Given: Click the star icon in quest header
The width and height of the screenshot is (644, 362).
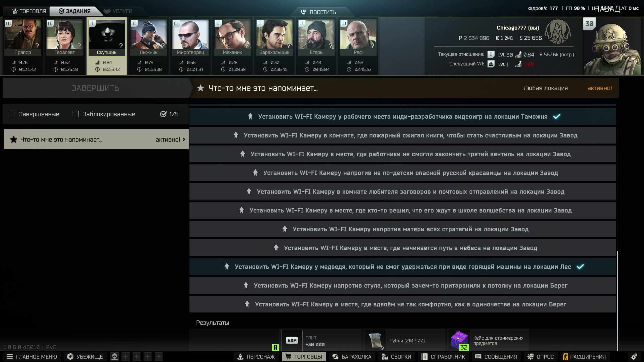Looking at the screenshot, I should point(200,88).
